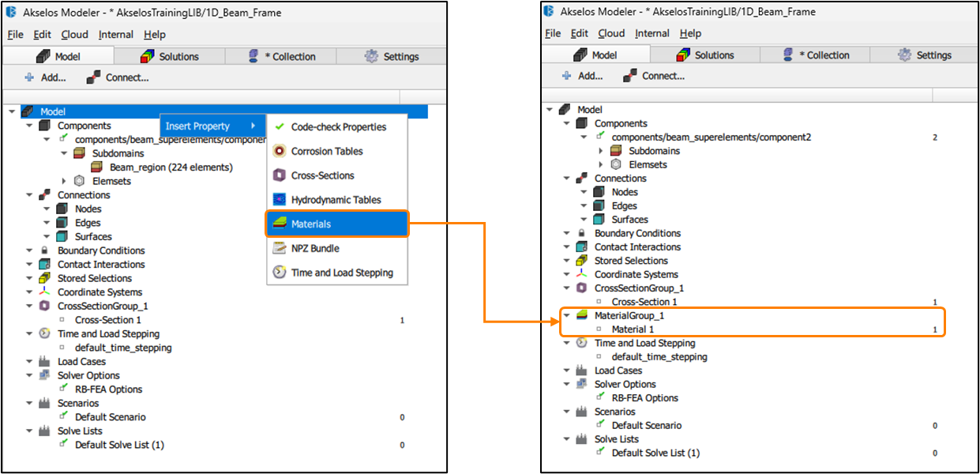Click the Add... button in the right window
Viewport: 980px width, 474px height.
[581, 76]
